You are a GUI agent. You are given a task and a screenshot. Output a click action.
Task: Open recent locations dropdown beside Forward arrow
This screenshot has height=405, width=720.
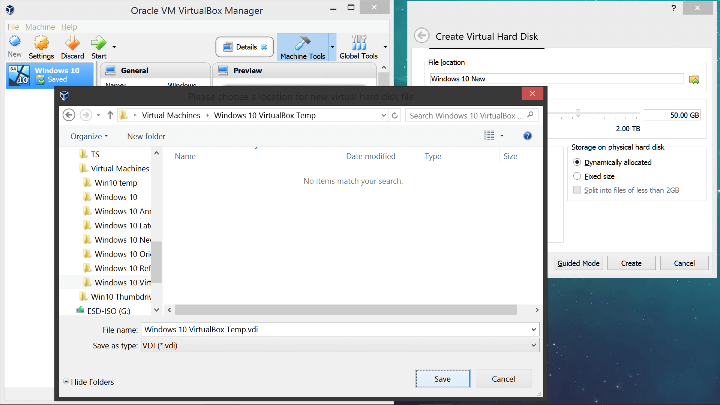tap(98, 115)
